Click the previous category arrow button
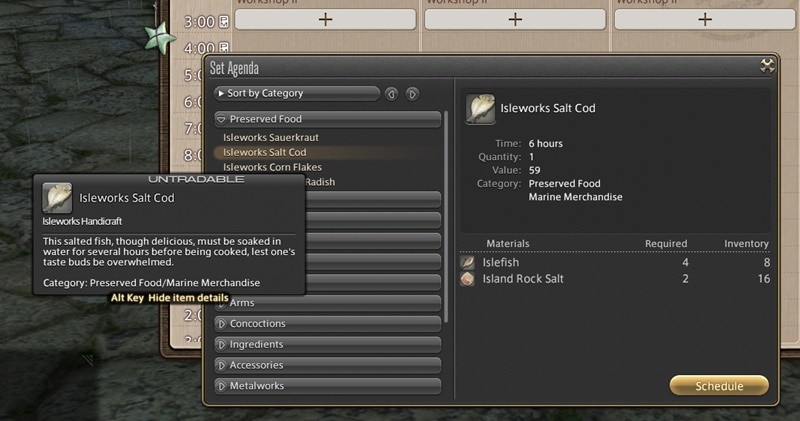Screen dimensions: 800x421 (x=391, y=94)
